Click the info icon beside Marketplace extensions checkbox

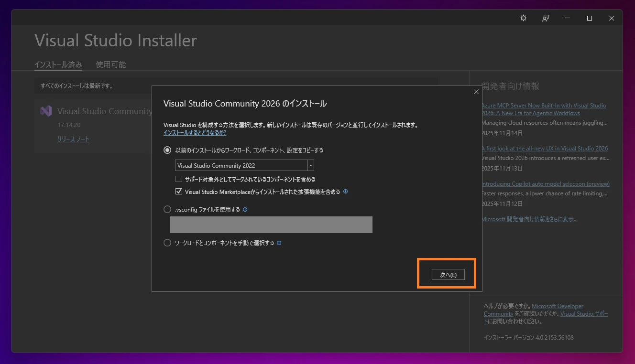point(345,191)
